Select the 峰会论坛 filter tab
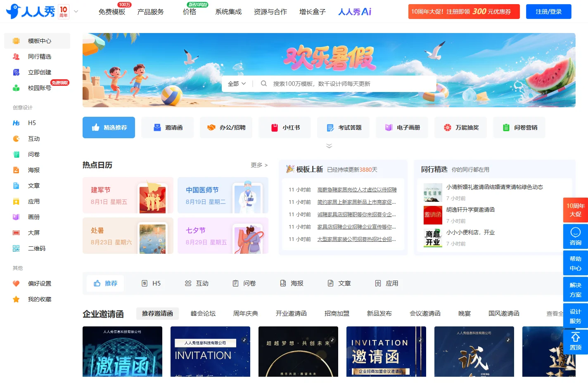 tap(203, 314)
